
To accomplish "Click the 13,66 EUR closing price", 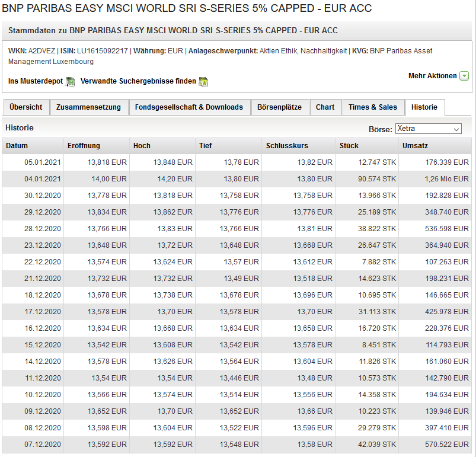I will [315, 411].
